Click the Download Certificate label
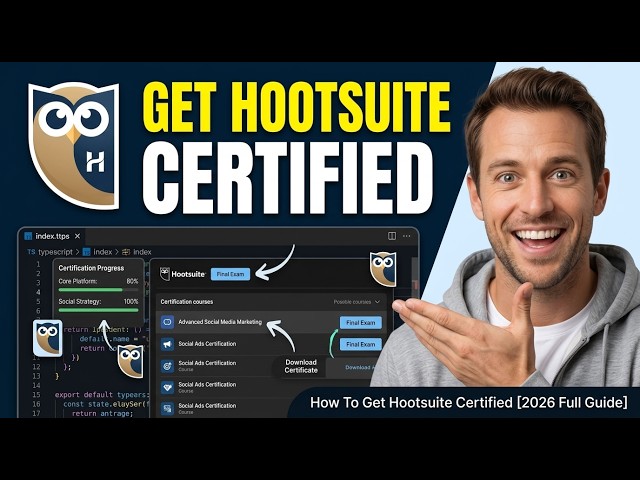 (x=301, y=366)
